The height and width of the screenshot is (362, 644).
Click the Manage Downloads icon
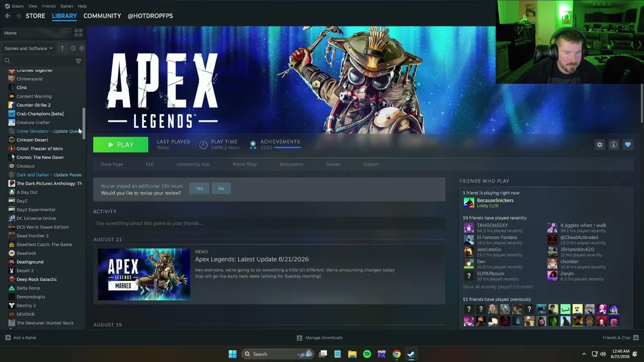pyautogui.click(x=299, y=338)
